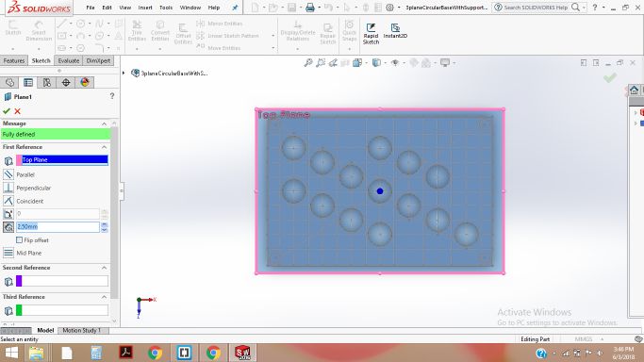The image size is (644, 362).
Task: Open the task pane Home icon
Action: click(x=634, y=90)
